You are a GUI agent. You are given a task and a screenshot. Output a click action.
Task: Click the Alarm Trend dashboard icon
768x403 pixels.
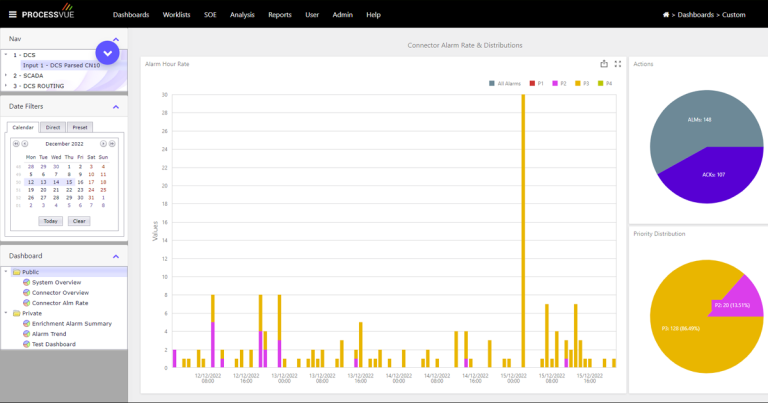pyautogui.click(x=26, y=333)
